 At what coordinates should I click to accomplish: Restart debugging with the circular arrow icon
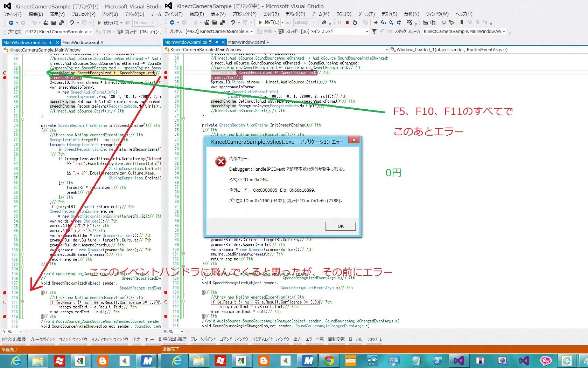[355, 22]
